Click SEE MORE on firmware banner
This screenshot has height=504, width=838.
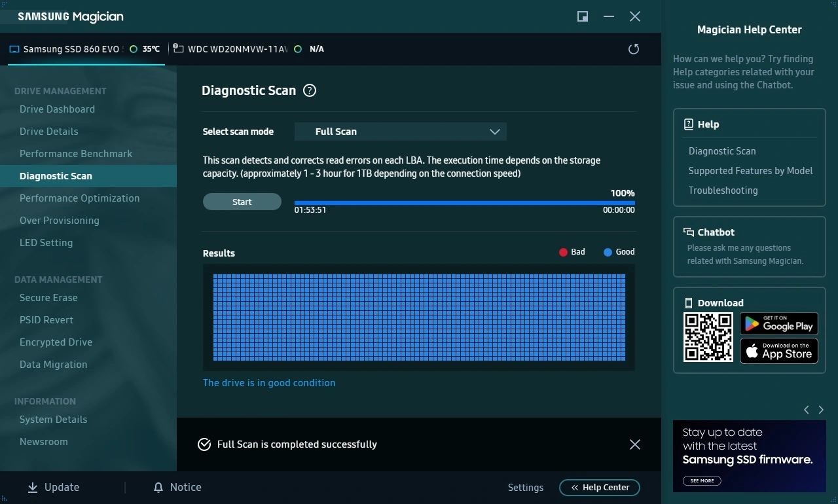pyautogui.click(x=702, y=480)
